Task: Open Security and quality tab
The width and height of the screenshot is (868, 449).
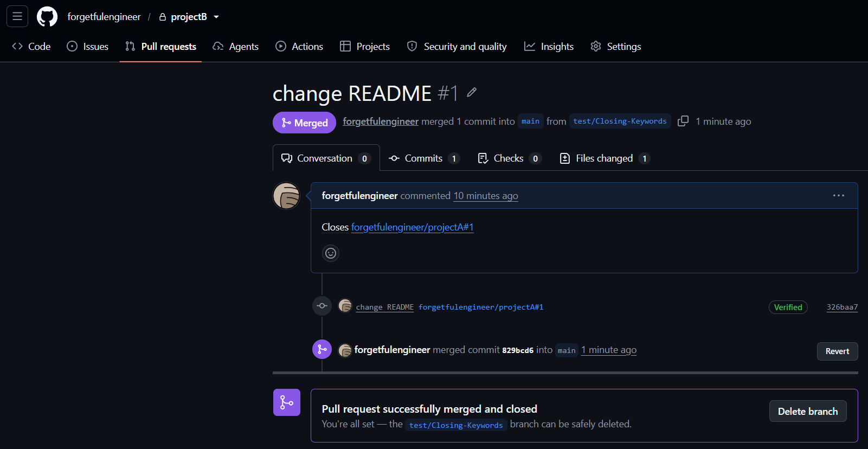Action: [457, 47]
